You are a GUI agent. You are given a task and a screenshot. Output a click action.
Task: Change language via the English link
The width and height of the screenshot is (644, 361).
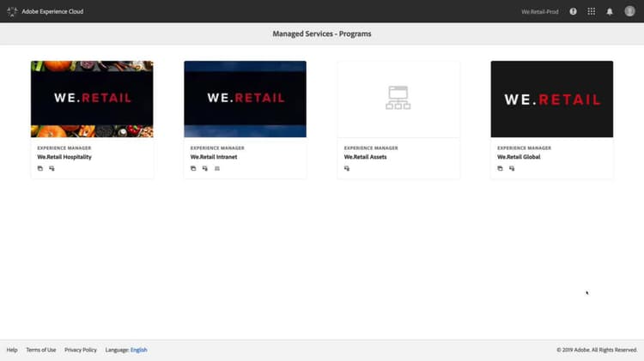[x=139, y=350]
